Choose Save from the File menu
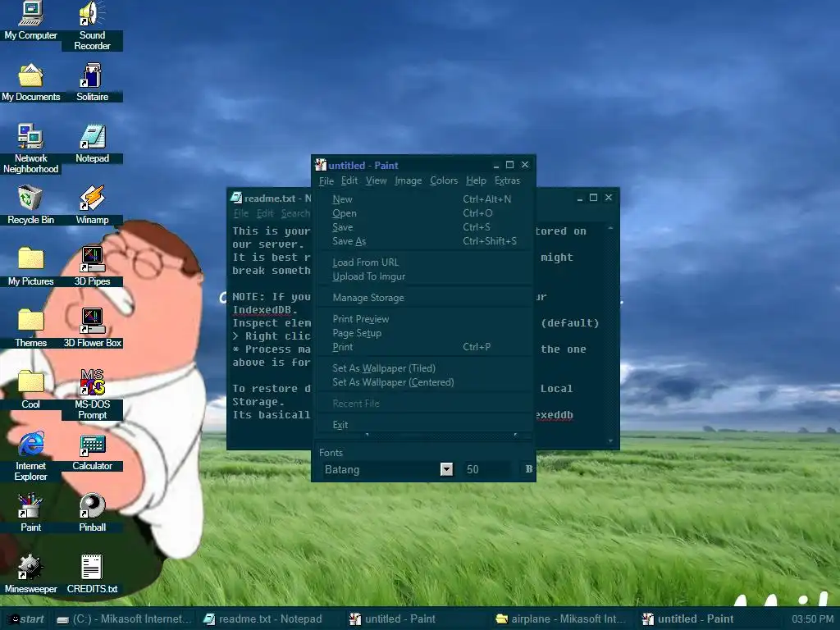 pyautogui.click(x=424, y=227)
